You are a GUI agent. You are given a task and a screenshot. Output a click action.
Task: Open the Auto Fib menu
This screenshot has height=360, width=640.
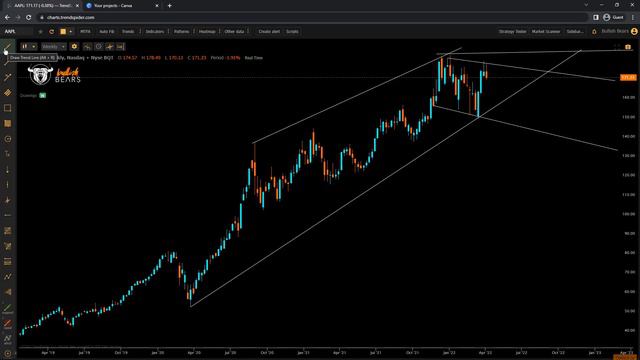point(107,31)
